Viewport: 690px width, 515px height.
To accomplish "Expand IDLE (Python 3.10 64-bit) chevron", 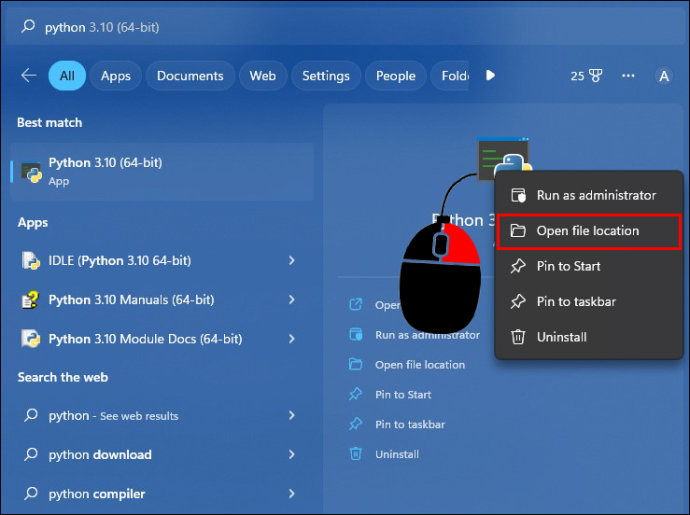I will pyautogui.click(x=291, y=261).
